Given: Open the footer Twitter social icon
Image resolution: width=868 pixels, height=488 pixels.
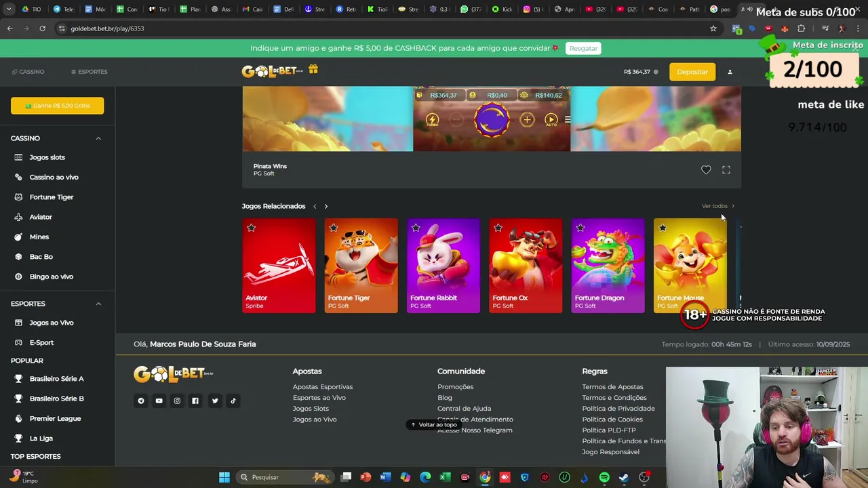Looking at the screenshot, I should coord(215,401).
